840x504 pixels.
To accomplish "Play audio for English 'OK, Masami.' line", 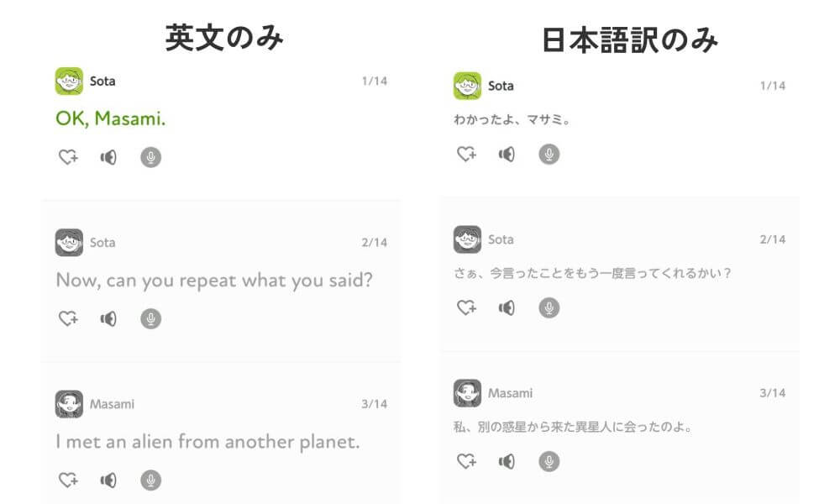I will [108, 157].
